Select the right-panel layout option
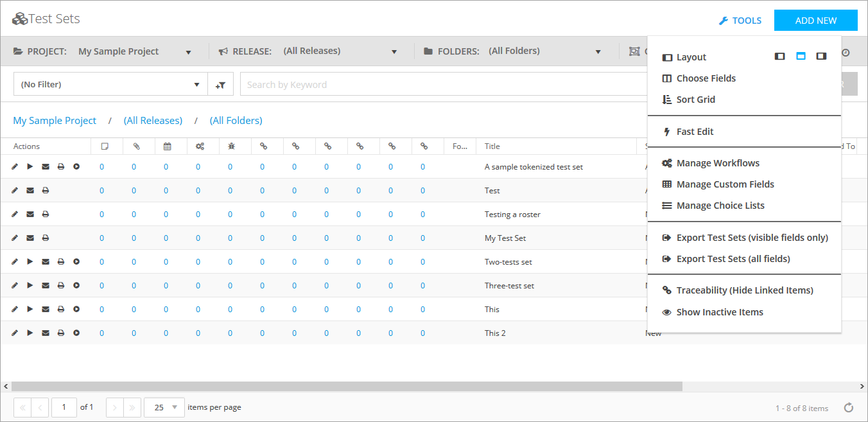This screenshot has width=868, height=422. 821,57
